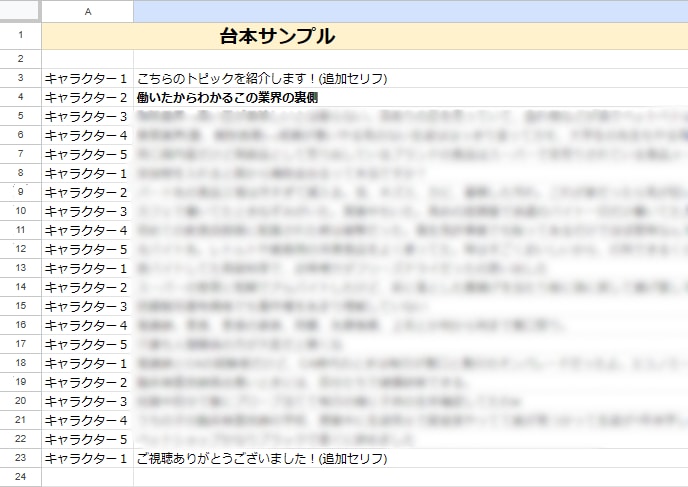Select row header 17
This screenshot has height=487, width=688.
(21, 344)
